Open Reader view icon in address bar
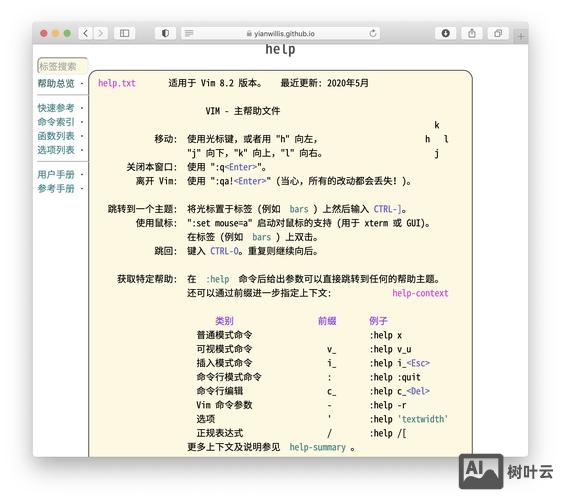 (189, 34)
